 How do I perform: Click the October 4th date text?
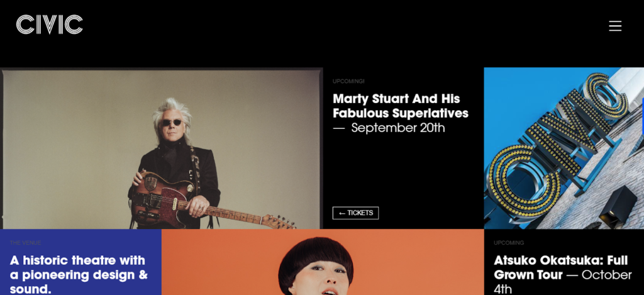pyautogui.click(x=563, y=281)
